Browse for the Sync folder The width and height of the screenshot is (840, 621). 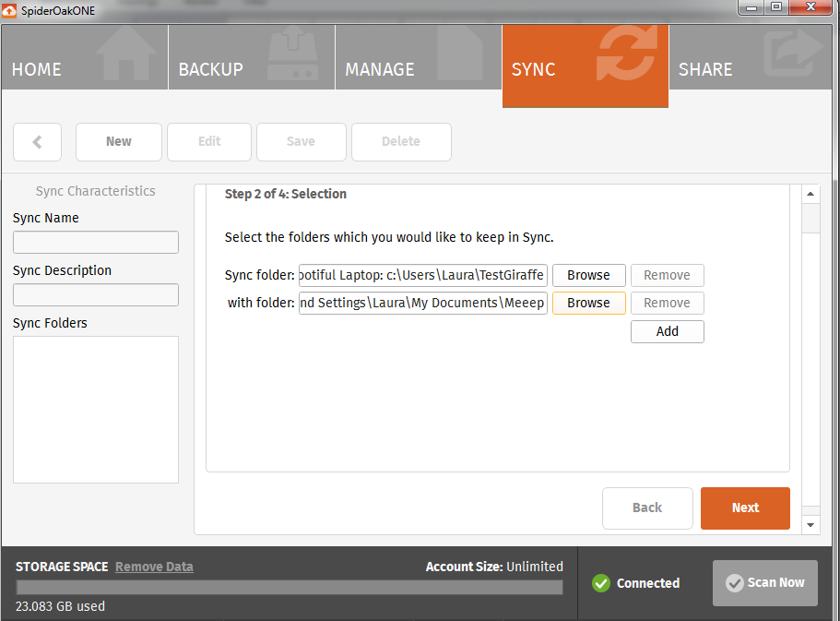pyautogui.click(x=589, y=275)
